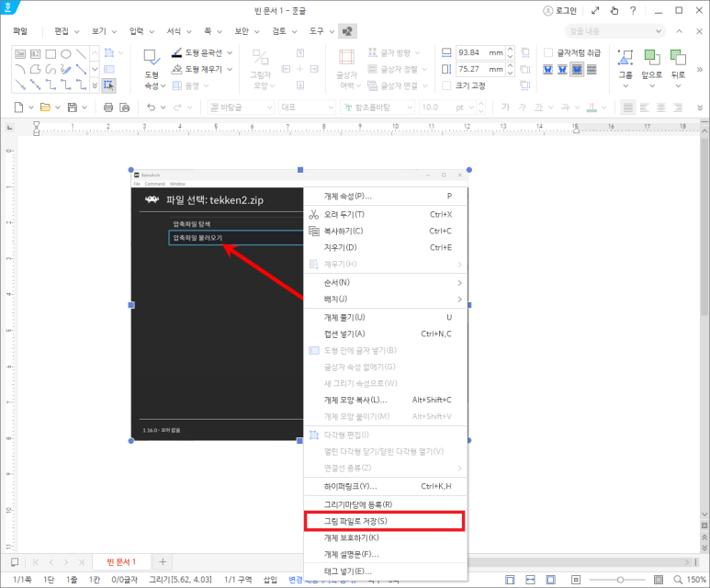
Task: Click the save diskette icon
Action: point(72,107)
